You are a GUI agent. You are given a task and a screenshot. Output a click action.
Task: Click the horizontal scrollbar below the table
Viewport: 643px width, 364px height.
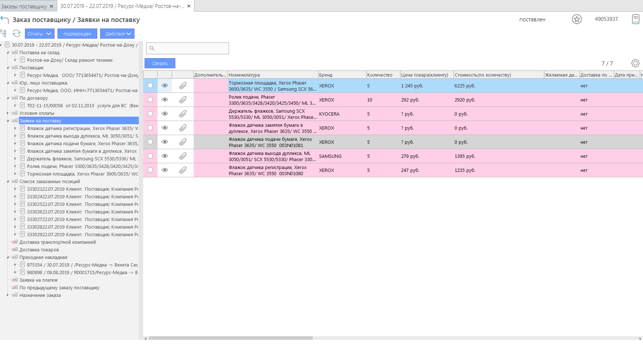click(x=231, y=338)
